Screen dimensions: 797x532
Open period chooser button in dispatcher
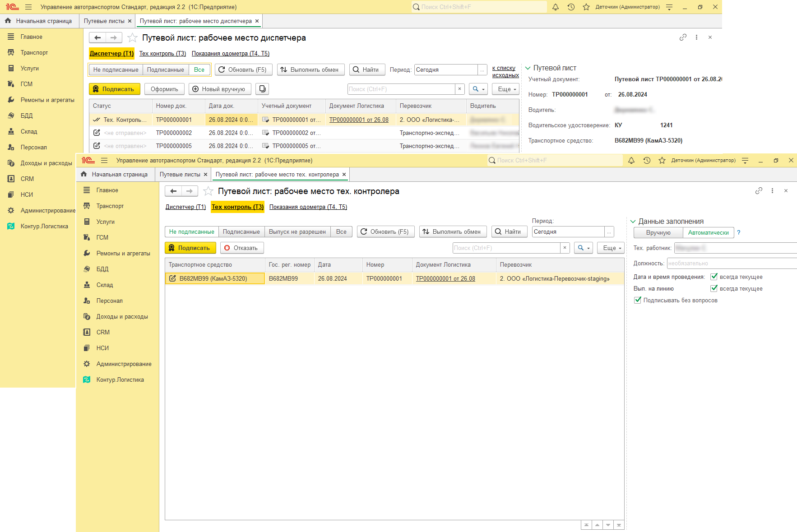(482, 70)
